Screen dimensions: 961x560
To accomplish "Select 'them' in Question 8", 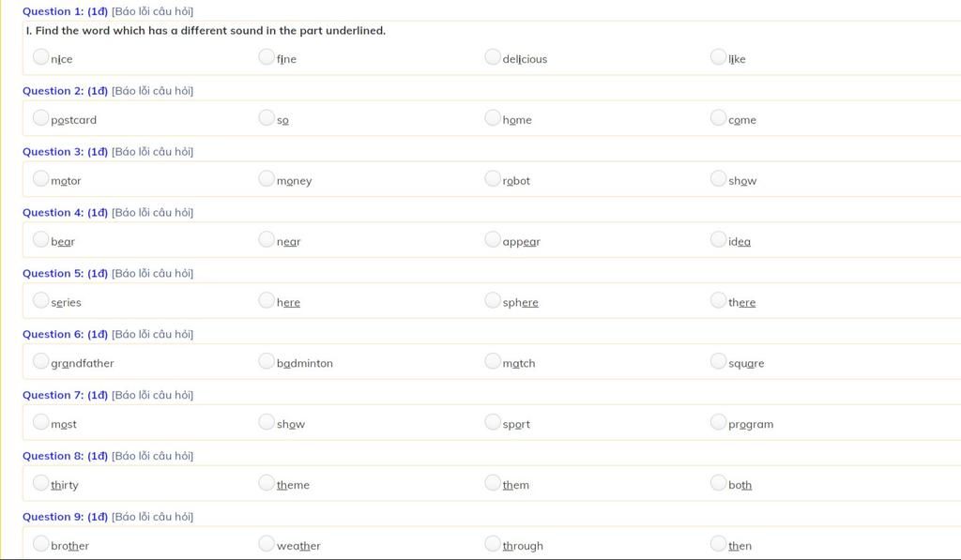I will pyautogui.click(x=493, y=484).
